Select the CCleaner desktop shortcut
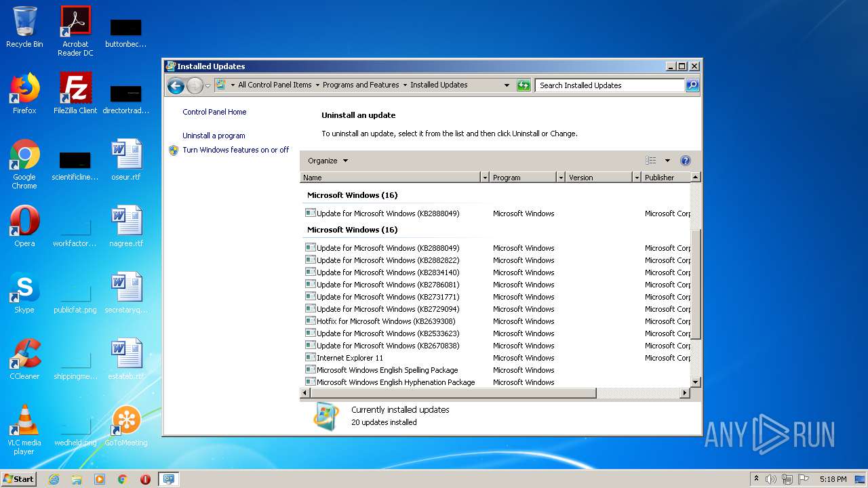868x488 pixels. [24, 359]
